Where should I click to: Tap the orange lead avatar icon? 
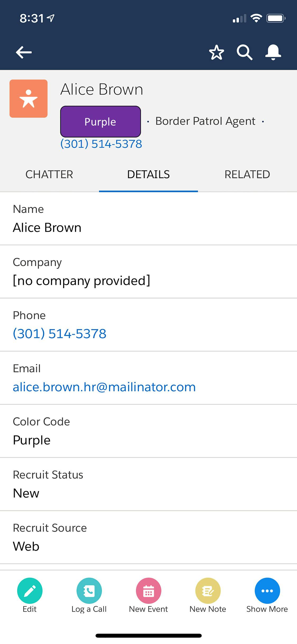coord(29,99)
